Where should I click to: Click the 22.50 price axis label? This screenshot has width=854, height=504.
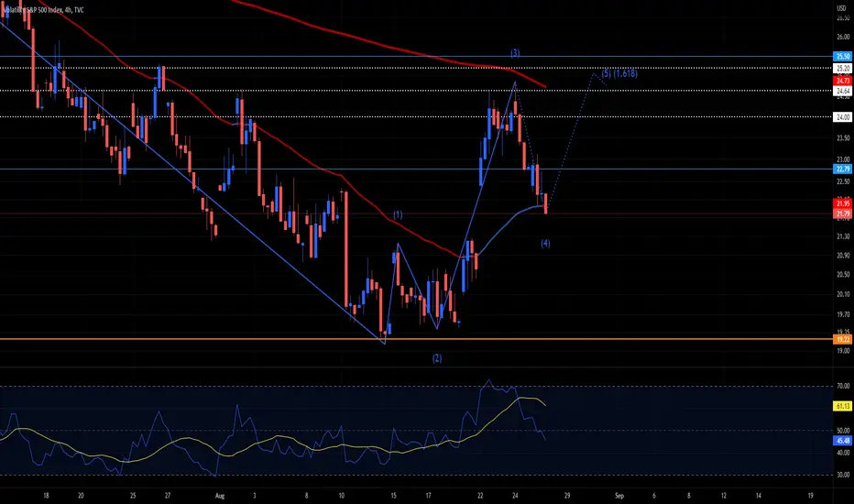[843, 181]
